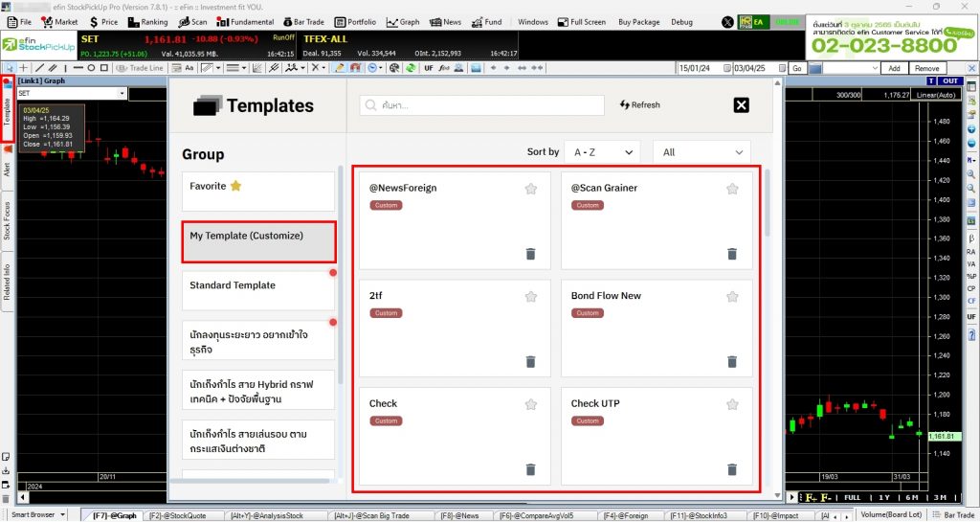Favorite the @NewsForeign template star
The width and height of the screenshot is (980, 522).
click(530, 189)
